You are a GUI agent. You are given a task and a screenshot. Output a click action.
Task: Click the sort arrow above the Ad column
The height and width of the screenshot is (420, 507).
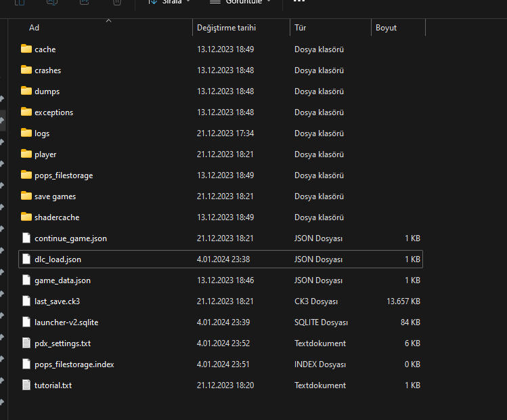pos(108,21)
